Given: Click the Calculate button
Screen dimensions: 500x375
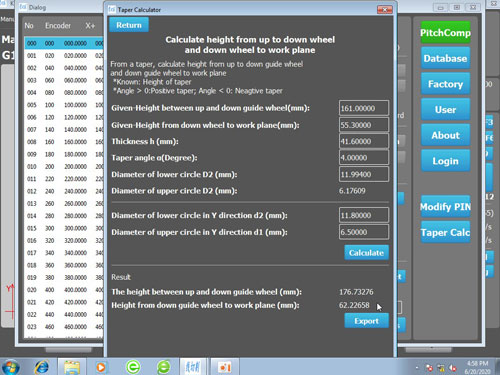Looking at the screenshot, I should click(x=366, y=253).
